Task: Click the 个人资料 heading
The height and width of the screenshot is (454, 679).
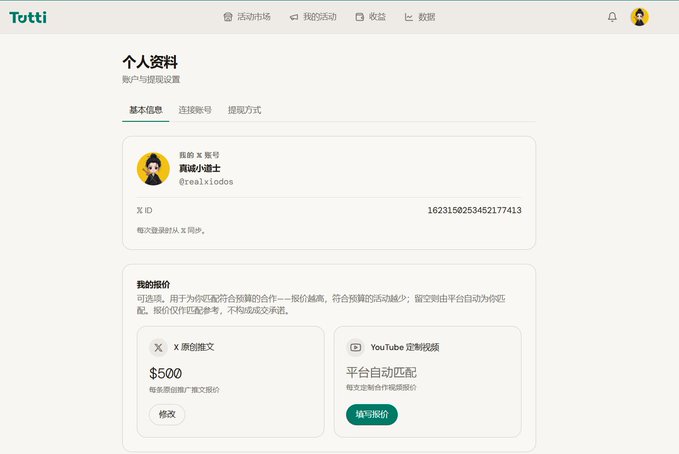Action: (150, 62)
